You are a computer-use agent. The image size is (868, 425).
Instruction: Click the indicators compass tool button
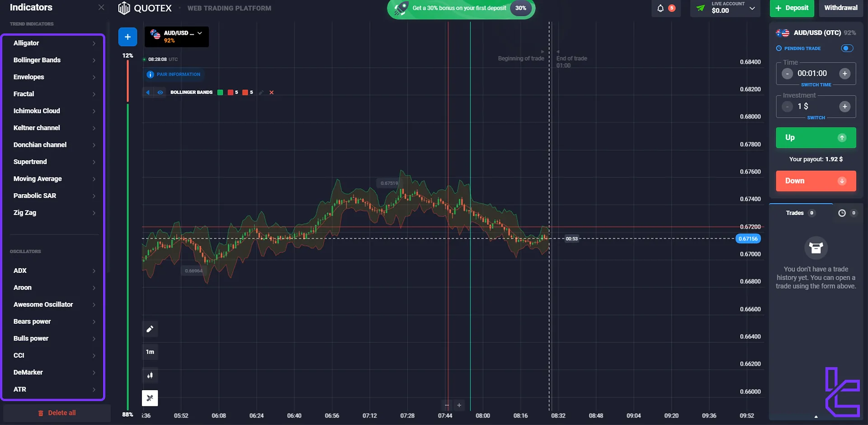coord(150,398)
